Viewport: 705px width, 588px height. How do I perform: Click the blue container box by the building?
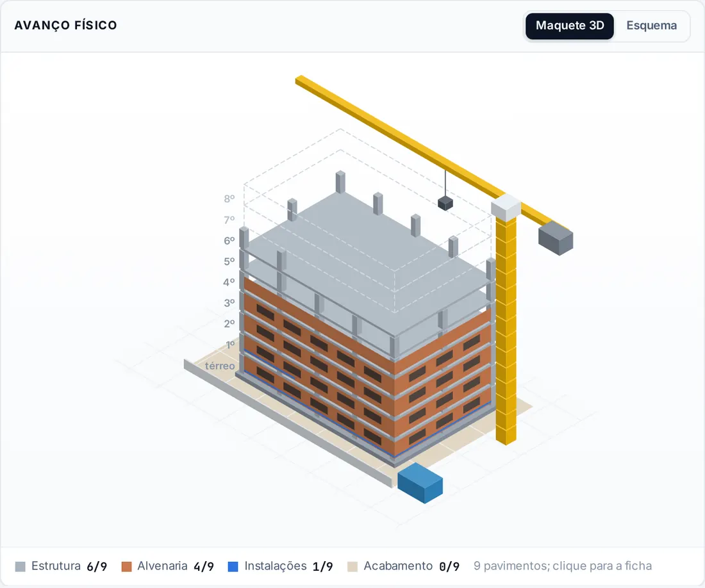(420, 484)
